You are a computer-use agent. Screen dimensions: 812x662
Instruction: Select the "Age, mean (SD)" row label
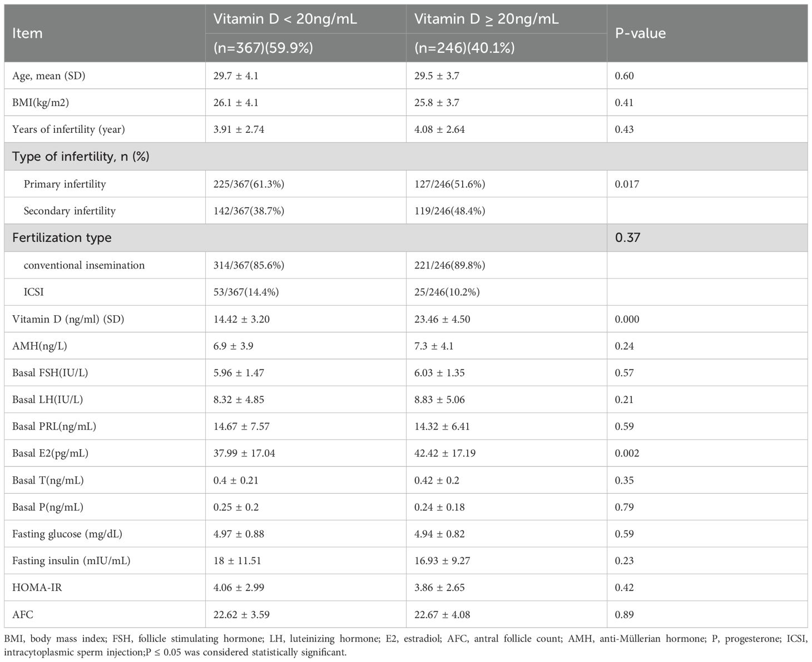49,76
